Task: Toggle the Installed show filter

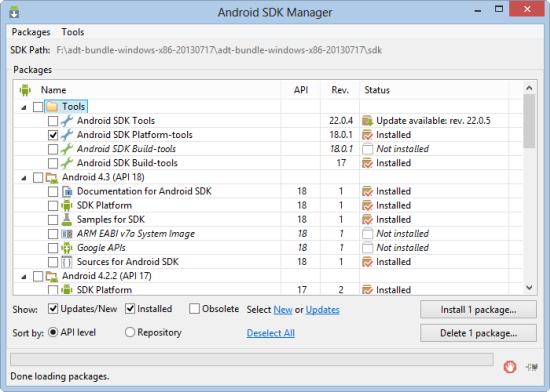Action: pyautogui.click(x=130, y=309)
